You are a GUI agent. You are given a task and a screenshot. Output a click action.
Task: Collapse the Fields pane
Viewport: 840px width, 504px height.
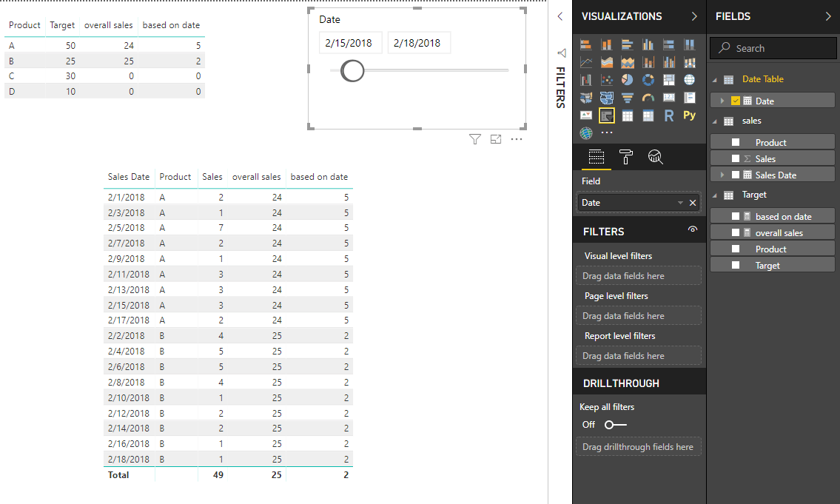pyautogui.click(x=828, y=16)
